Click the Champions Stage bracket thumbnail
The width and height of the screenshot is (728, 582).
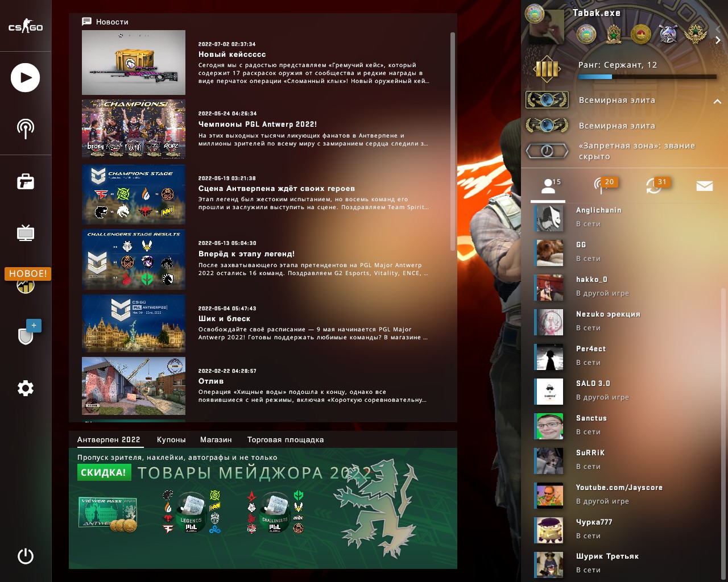tap(134, 194)
